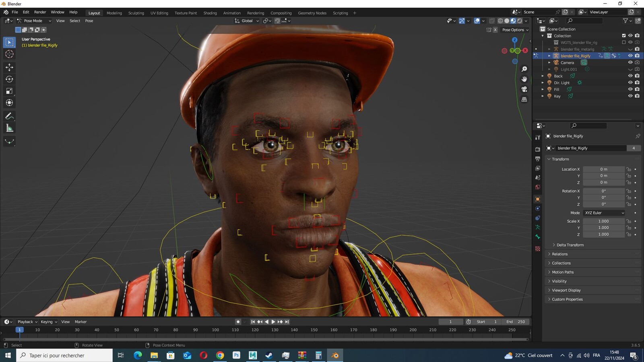Open the rotation Mode XYZ Euler dropdown
This screenshot has height=362, width=644.
coord(604,213)
